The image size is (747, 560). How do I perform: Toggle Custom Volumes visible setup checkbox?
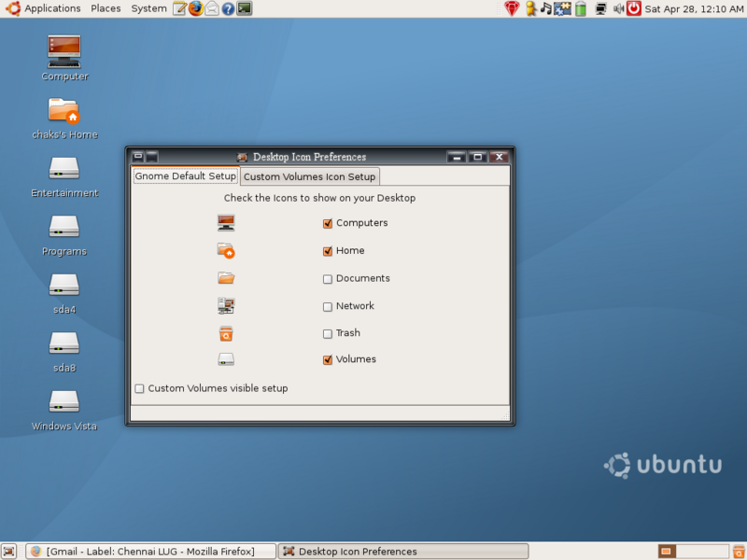[140, 389]
